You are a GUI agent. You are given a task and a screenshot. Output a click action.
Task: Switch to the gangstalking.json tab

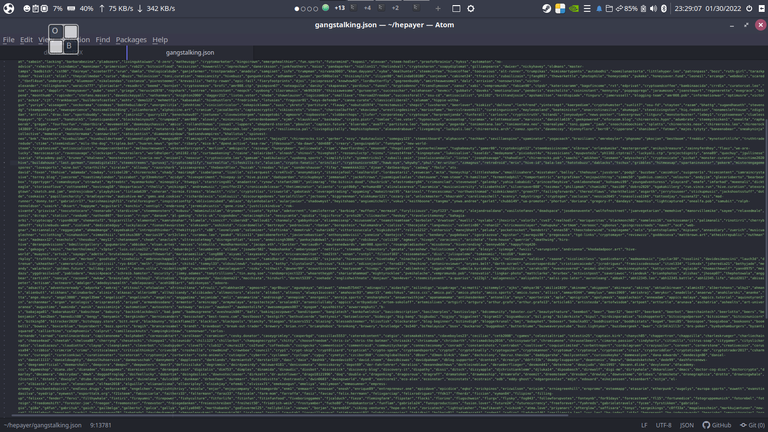point(190,52)
